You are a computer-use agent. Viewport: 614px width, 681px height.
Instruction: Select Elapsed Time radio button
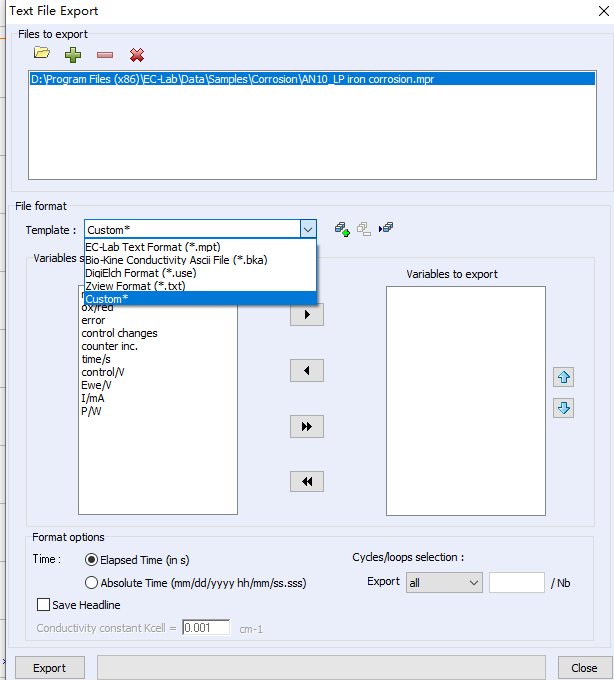tap(92, 560)
